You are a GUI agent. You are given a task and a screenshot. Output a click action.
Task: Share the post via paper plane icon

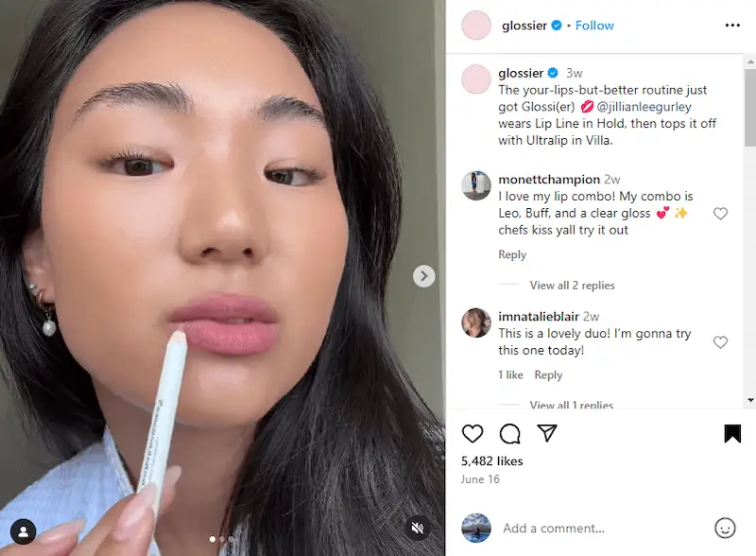coord(547,433)
